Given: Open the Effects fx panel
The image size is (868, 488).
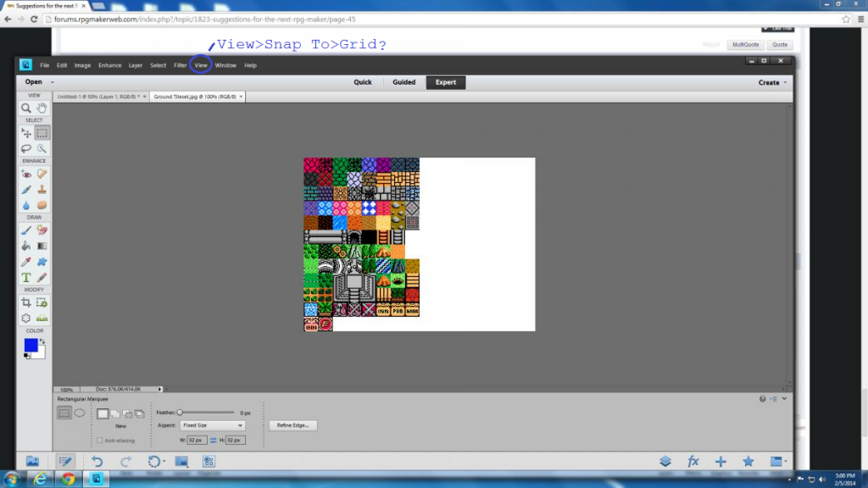Looking at the screenshot, I should [693, 461].
